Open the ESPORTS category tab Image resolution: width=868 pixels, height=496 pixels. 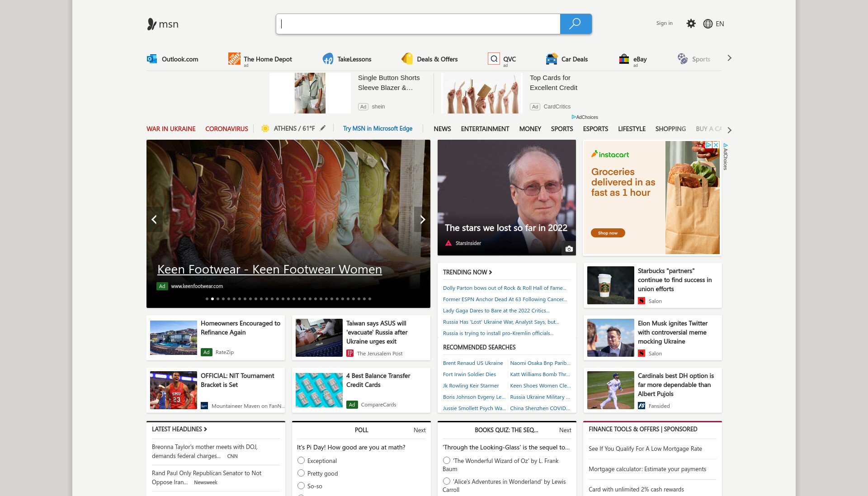[x=595, y=129]
